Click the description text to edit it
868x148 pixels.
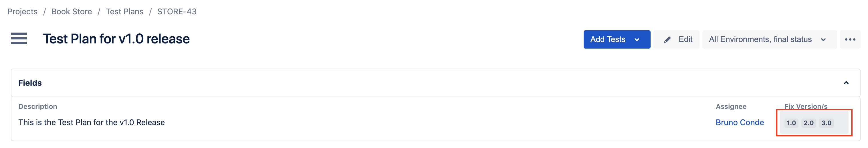[91, 123]
